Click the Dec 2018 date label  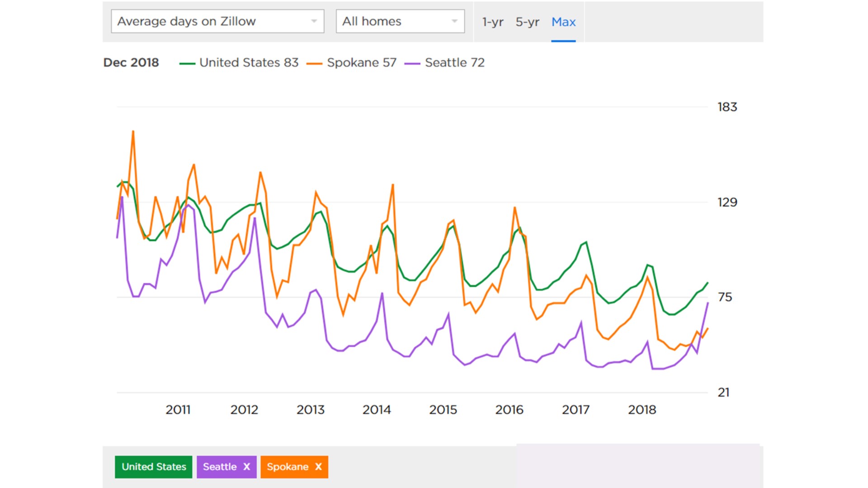tap(131, 63)
